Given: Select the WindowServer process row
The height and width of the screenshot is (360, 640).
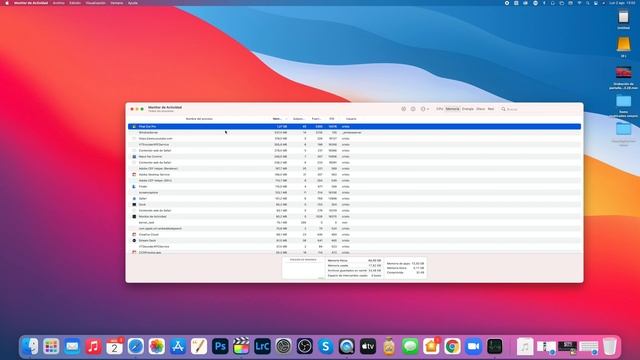Looking at the screenshot, I should (x=354, y=133).
